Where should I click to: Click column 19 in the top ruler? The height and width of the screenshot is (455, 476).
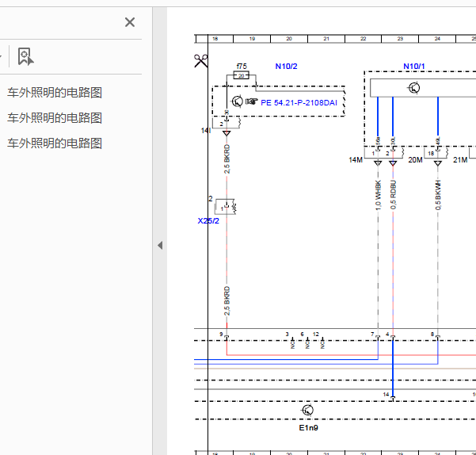252,39
